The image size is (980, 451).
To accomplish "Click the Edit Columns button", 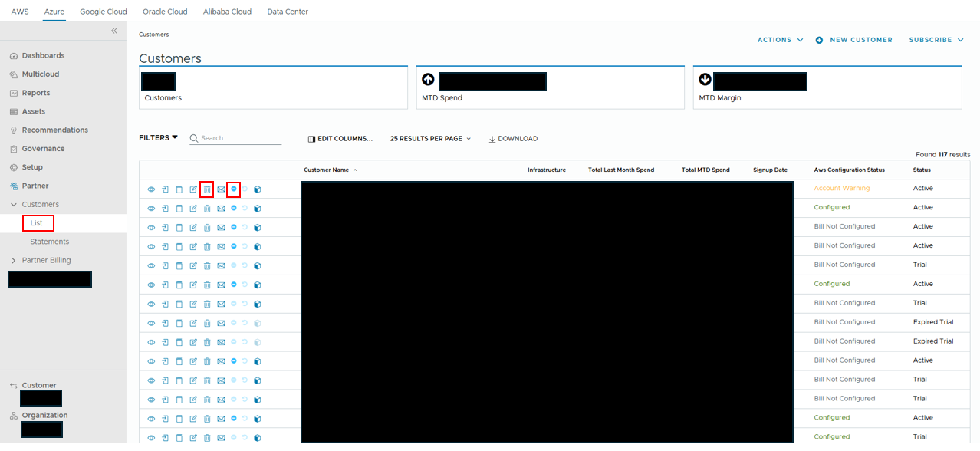I will [x=340, y=139].
